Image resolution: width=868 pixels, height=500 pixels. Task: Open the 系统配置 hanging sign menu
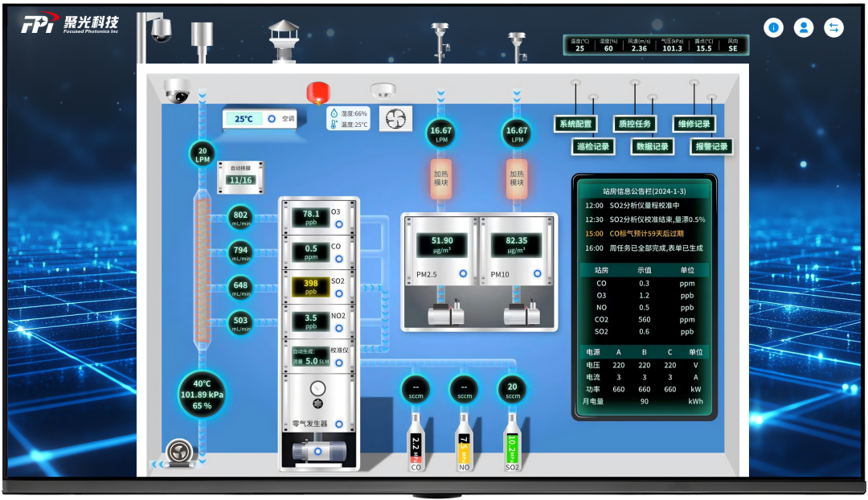point(575,124)
